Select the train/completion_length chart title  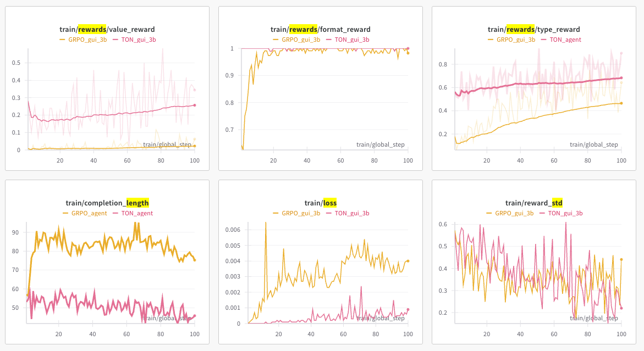point(107,203)
